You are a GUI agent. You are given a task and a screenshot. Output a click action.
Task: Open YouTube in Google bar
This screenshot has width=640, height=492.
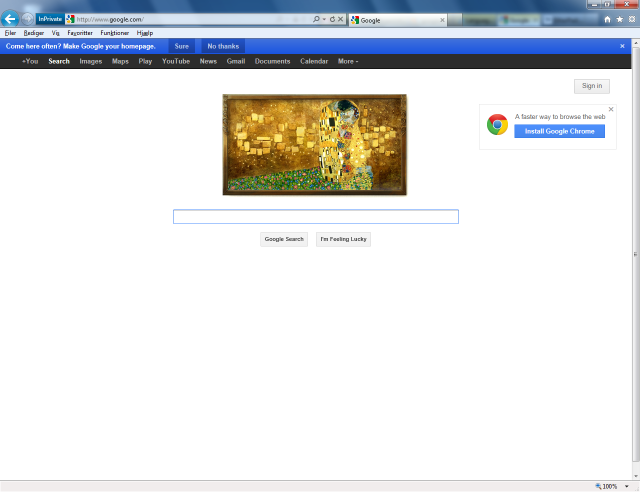coord(176,61)
